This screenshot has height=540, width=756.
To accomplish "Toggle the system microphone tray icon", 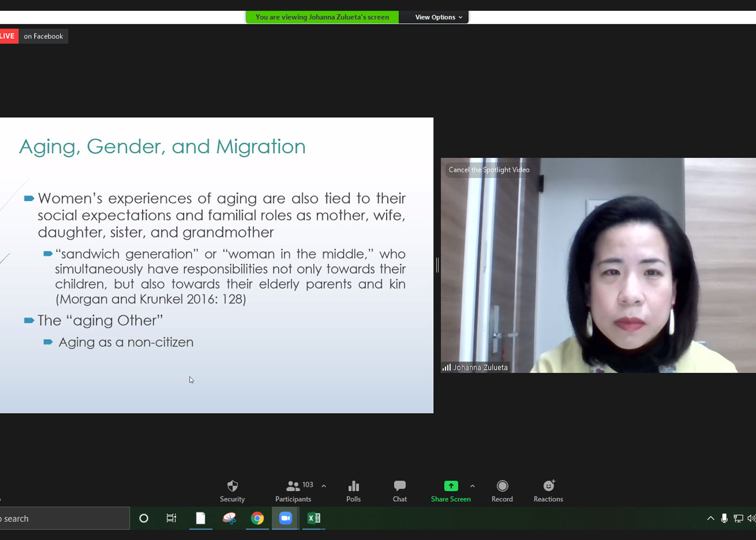I will (724, 518).
